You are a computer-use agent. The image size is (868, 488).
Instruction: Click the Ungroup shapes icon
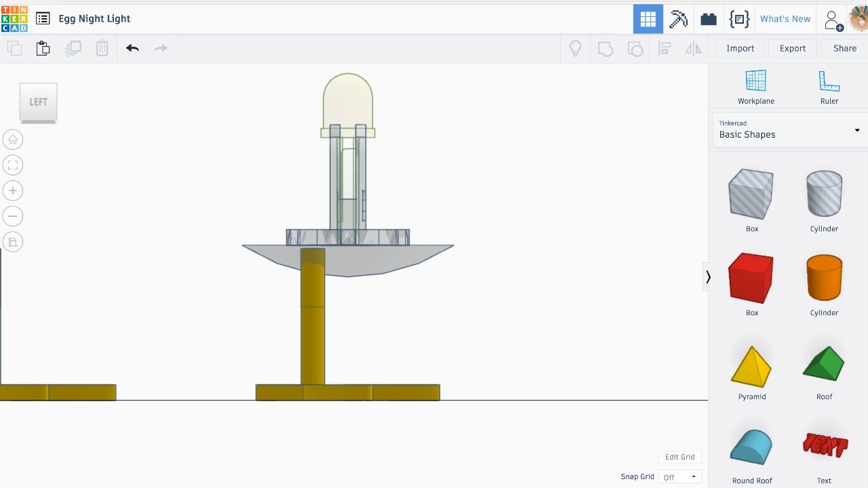[x=635, y=48]
